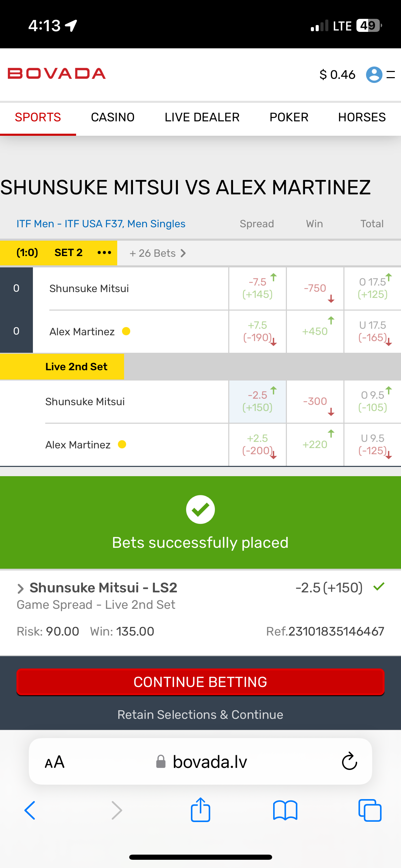Open the hamburger menu beside the profile icon
The width and height of the screenshot is (401, 868).
pyautogui.click(x=391, y=74)
